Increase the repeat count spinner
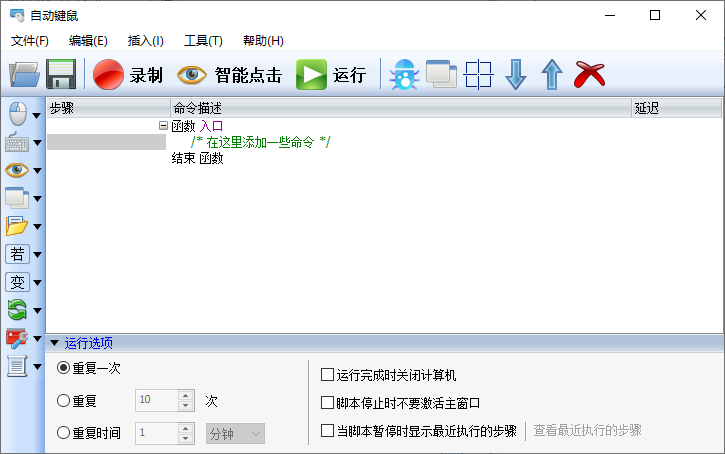This screenshot has width=725, height=454. pyautogui.click(x=185, y=395)
